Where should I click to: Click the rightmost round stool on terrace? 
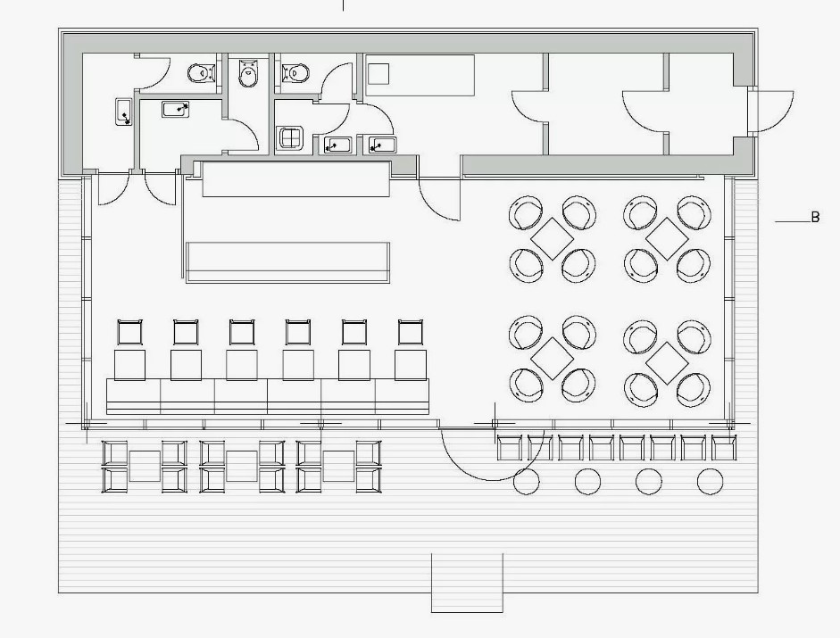(710, 482)
